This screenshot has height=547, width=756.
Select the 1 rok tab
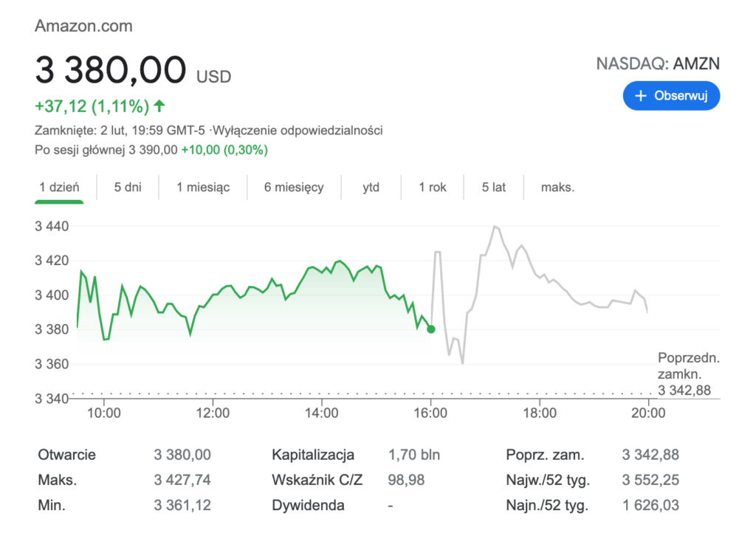tap(433, 187)
